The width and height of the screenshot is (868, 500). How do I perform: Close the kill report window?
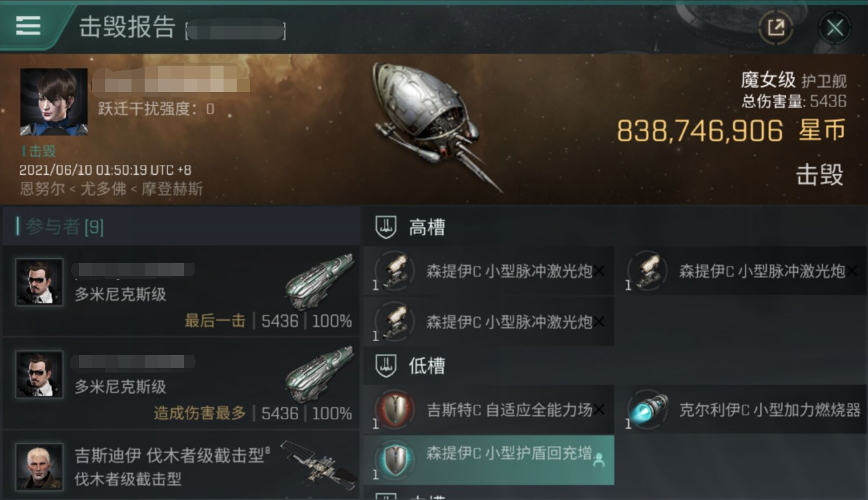click(x=834, y=28)
